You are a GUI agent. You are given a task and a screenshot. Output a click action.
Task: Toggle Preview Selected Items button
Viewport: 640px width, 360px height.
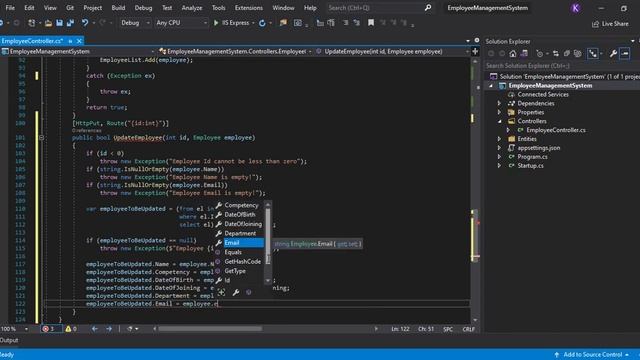[625, 53]
